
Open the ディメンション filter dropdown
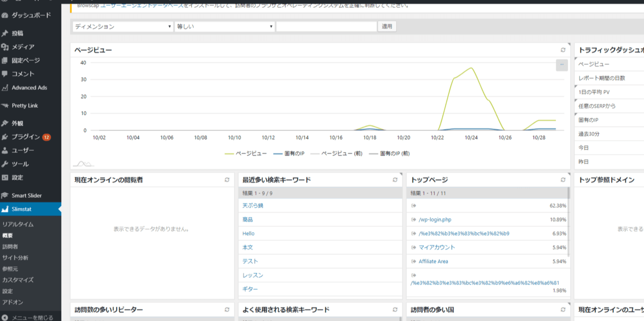point(123,27)
